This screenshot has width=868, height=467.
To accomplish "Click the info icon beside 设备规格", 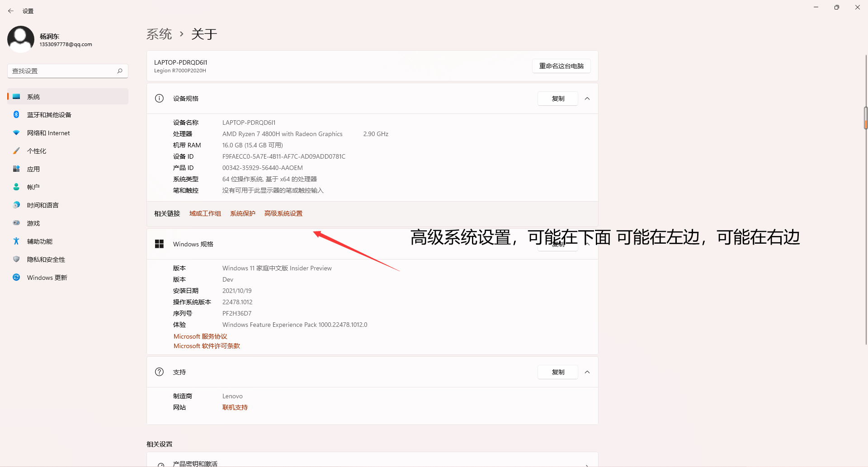I will pyautogui.click(x=159, y=99).
